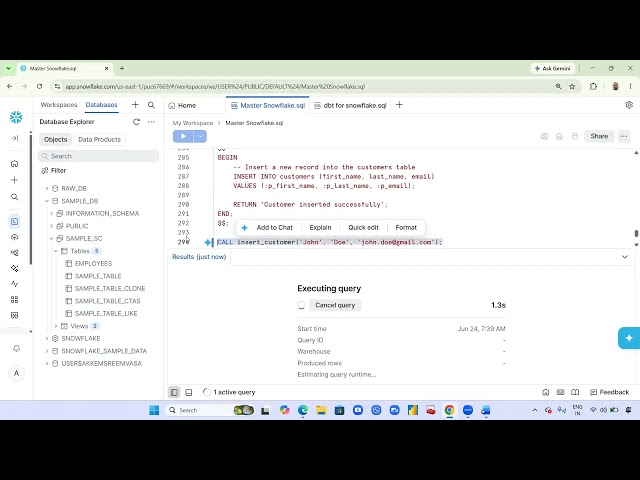Open the floating AI assistant button
The width and height of the screenshot is (640, 480).
tap(629, 338)
